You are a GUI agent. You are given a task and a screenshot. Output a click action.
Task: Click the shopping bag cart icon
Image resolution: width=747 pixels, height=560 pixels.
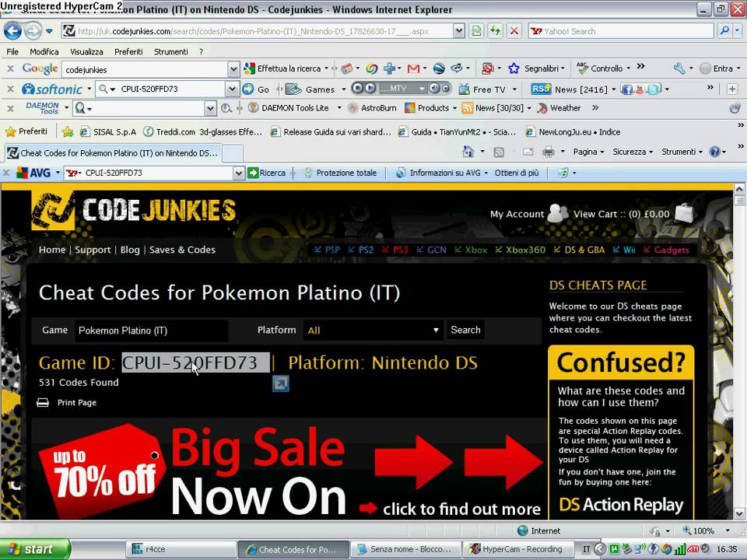tap(684, 213)
